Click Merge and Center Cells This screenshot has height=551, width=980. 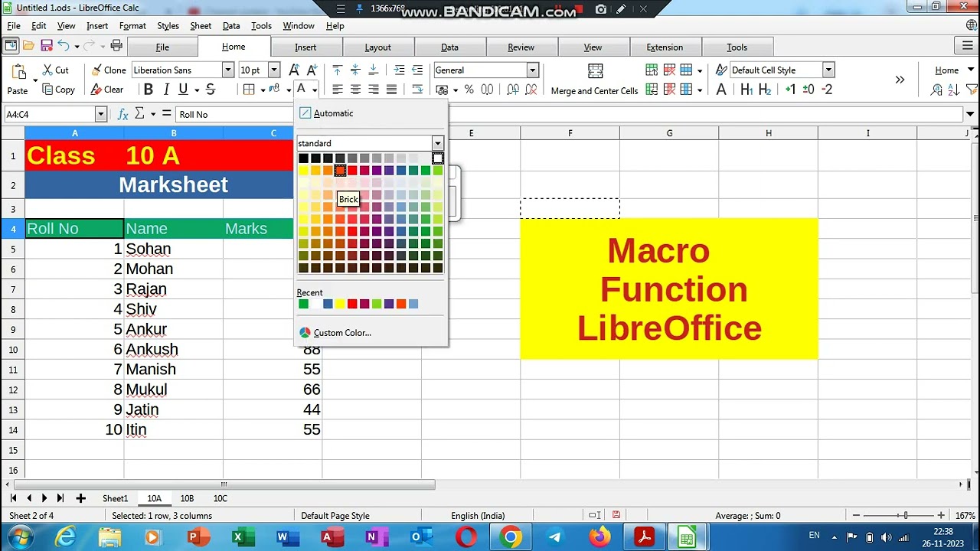tap(595, 80)
